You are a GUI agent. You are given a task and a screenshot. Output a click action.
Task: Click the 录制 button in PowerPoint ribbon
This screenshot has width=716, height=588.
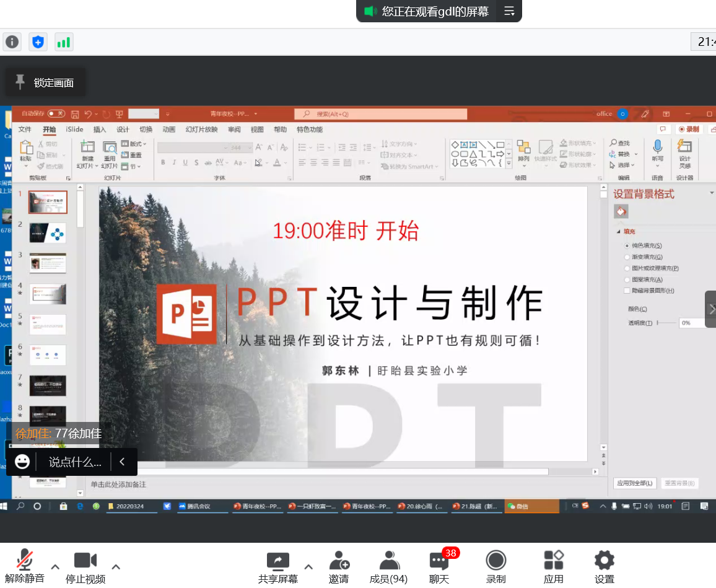(x=689, y=129)
